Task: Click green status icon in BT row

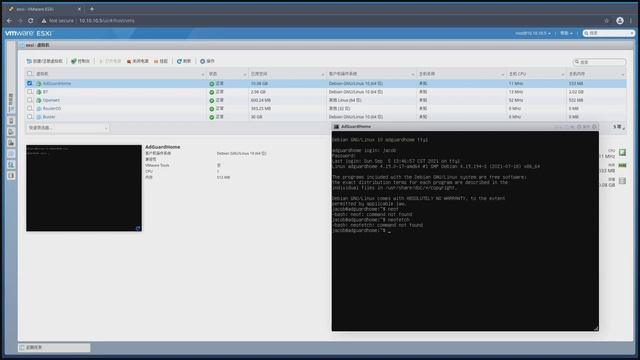Action: [x=211, y=92]
